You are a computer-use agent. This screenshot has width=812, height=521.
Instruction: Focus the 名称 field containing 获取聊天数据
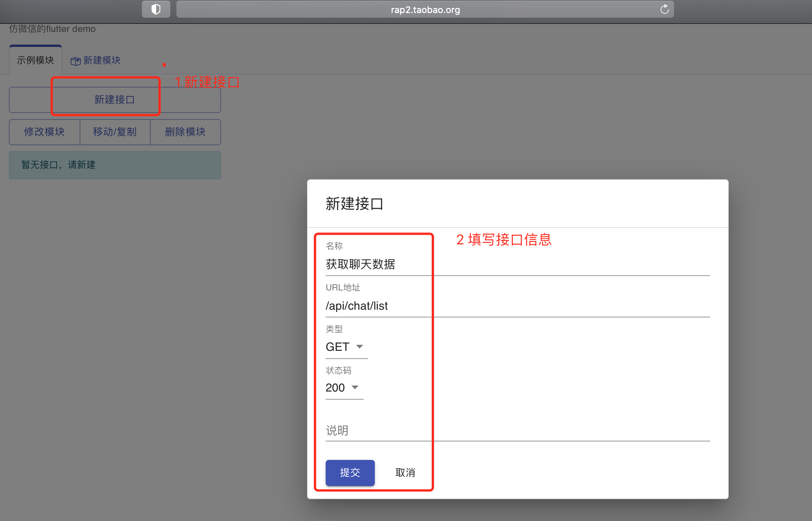(x=517, y=264)
